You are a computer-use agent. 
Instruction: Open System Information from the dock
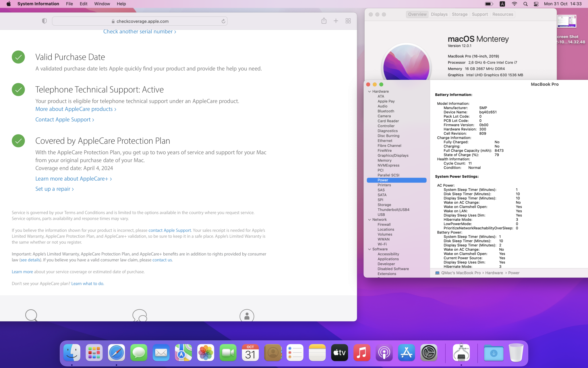point(461,352)
